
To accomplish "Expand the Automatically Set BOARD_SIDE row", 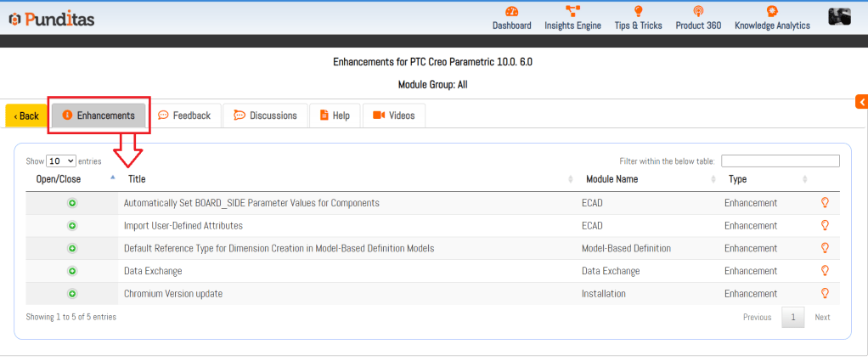I will [72, 203].
